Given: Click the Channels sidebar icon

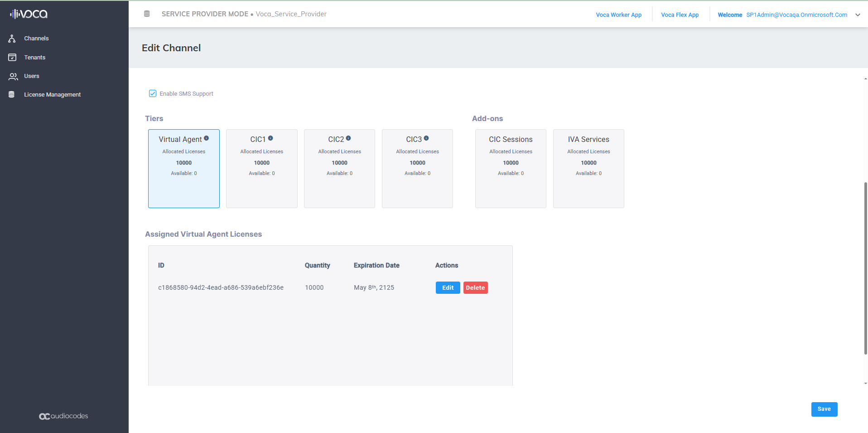Looking at the screenshot, I should [12, 39].
